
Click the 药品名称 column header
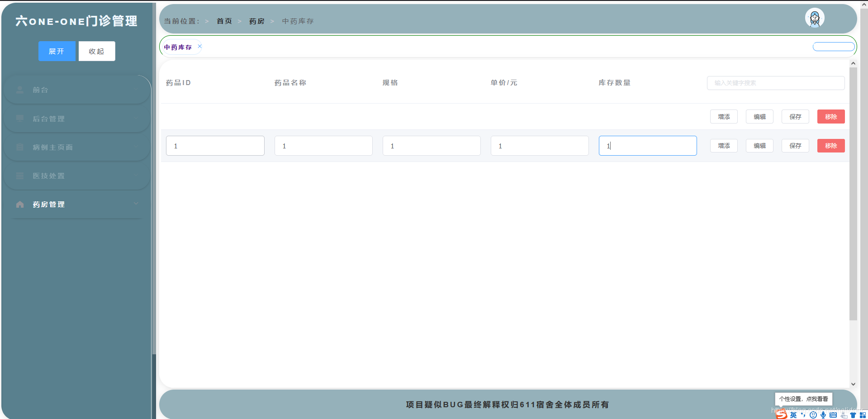[x=290, y=83]
